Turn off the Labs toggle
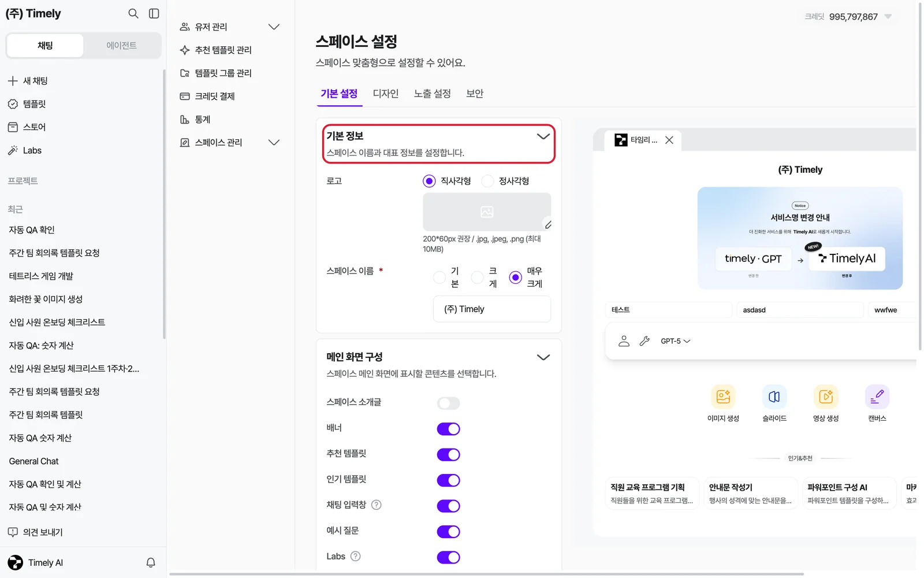The height and width of the screenshot is (578, 924). click(x=448, y=557)
